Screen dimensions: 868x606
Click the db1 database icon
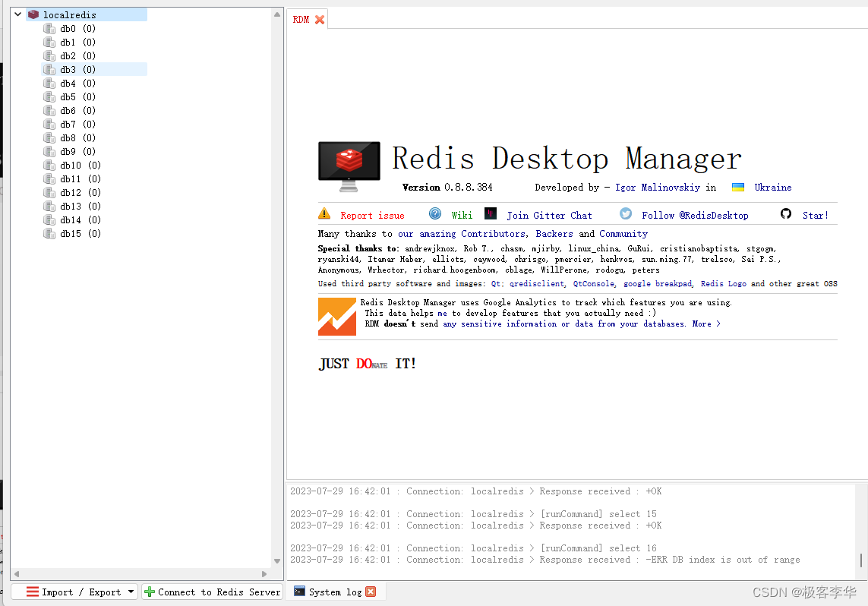[49, 42]
